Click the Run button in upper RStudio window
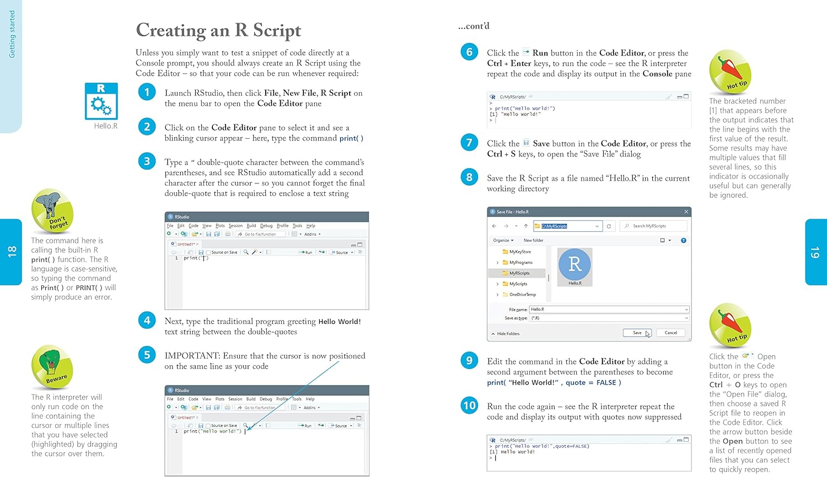 pyautogui.click(x=305, y=252)
